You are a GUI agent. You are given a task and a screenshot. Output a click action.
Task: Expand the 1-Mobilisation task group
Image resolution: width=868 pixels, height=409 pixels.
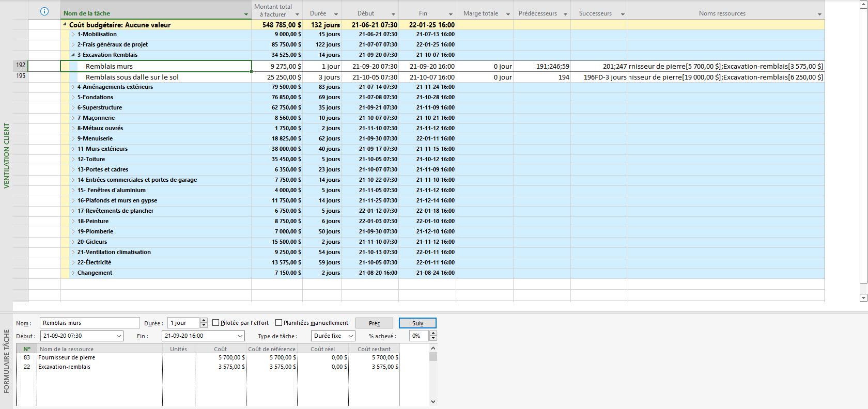[x=73, y=35]
